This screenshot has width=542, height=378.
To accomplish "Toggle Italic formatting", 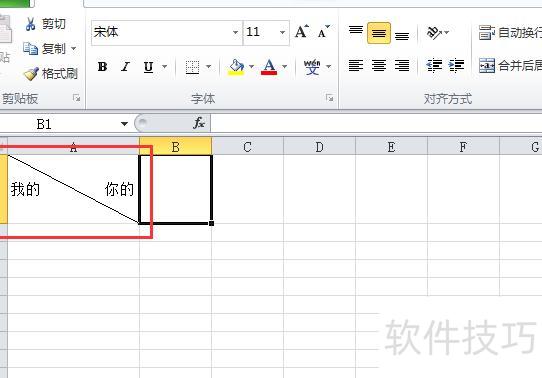I will pyautogui.click(x=125, y=66).
